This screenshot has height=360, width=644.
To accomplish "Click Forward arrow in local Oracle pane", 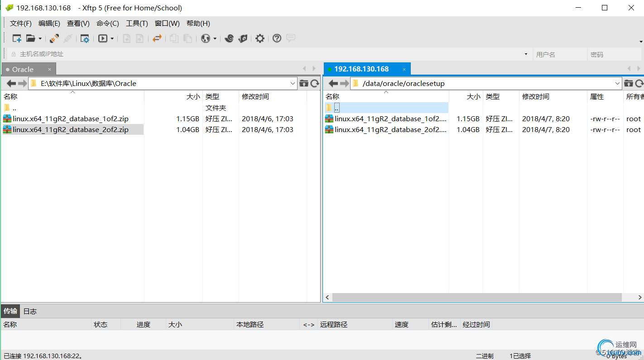I will [22, 83].
